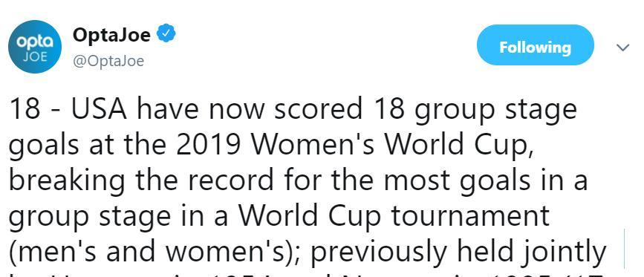Expand the tweet options chevron
644x277 pixels.
[623, 48]
